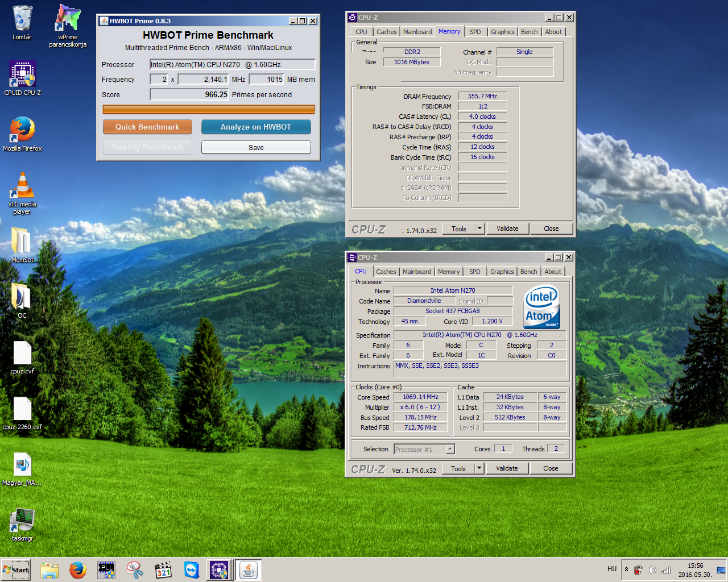The image size is (728, 582).
Task: Click Validate in the Processor CPU-Z window
Action: pyautogui.click(x=507, y=468)
